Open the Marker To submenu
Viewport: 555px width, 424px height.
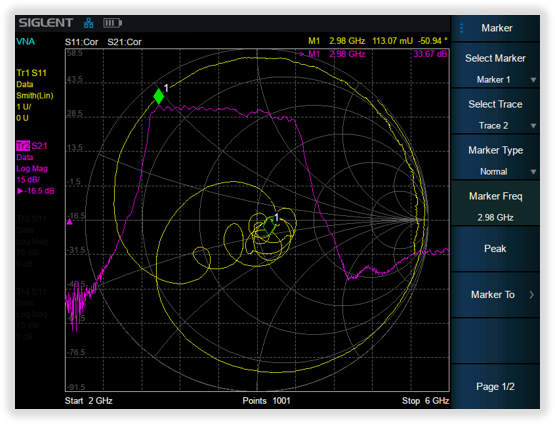[495, 295]
